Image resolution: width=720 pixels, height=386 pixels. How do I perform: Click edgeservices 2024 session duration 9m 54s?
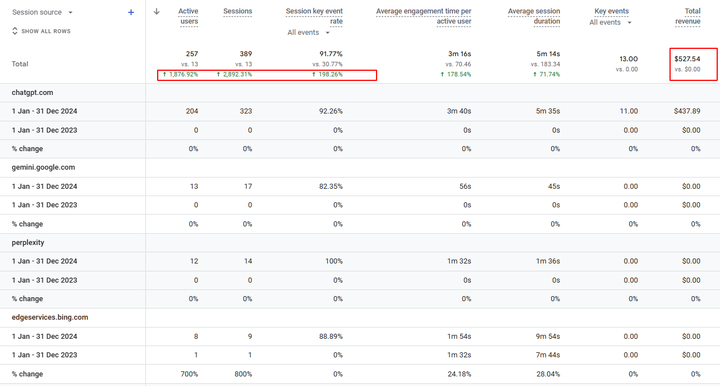coord(548,336)
